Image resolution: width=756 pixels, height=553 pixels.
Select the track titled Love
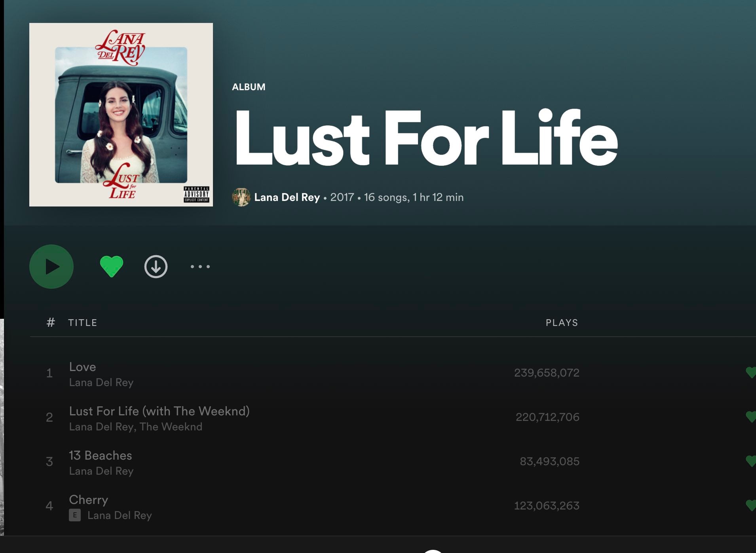(x=82, y=367)
